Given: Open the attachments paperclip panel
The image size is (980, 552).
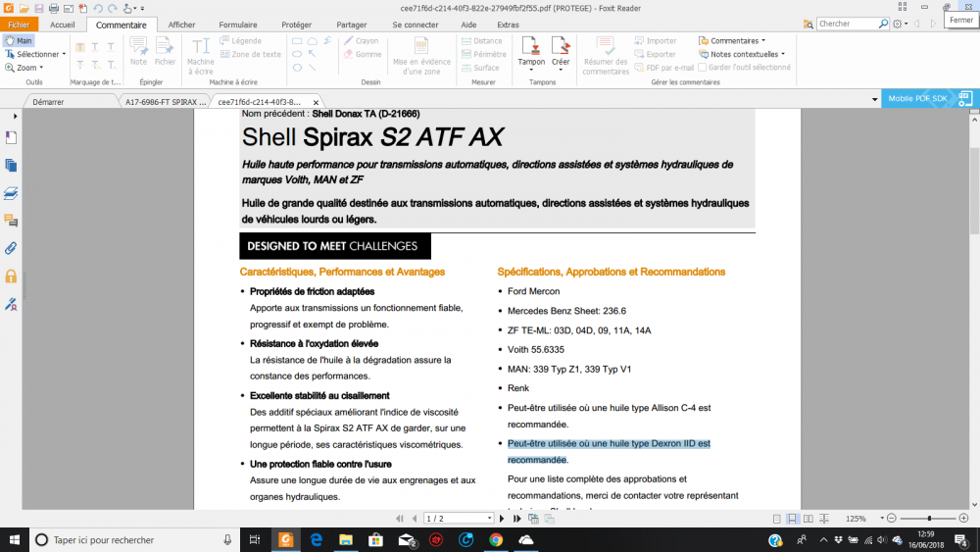Looking at the screenshot, I should click(11, 248).
